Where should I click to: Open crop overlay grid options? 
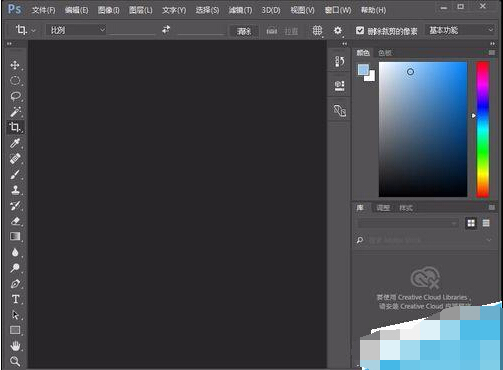pos(317,31)
